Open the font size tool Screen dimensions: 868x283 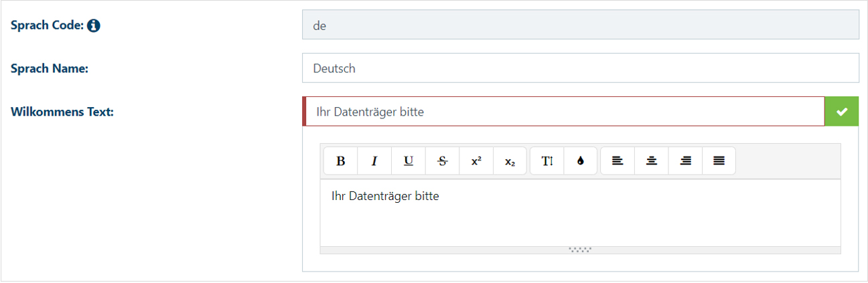point(547,161)
